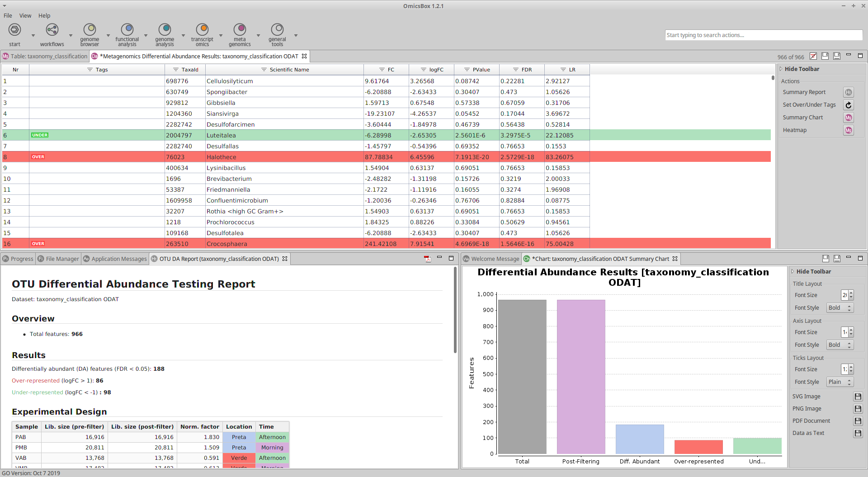Screen dimensions: 868x477
Task: Save chart as SVG Image
Action: tap(857, 397)
